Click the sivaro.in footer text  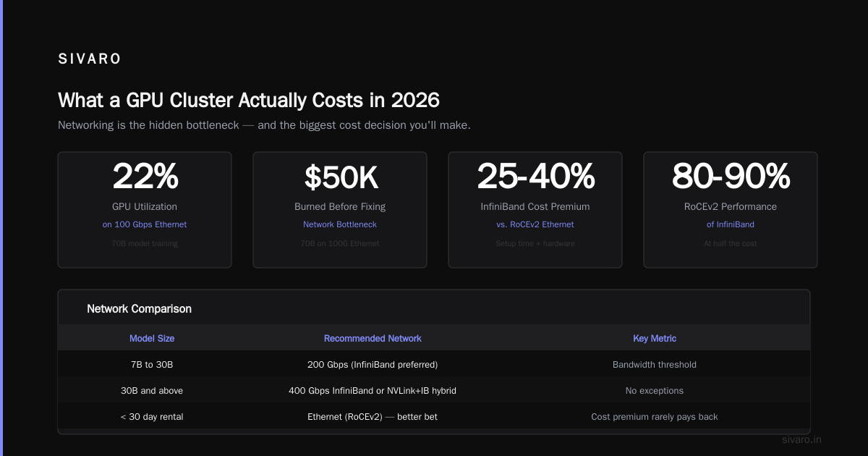point(802,439)
